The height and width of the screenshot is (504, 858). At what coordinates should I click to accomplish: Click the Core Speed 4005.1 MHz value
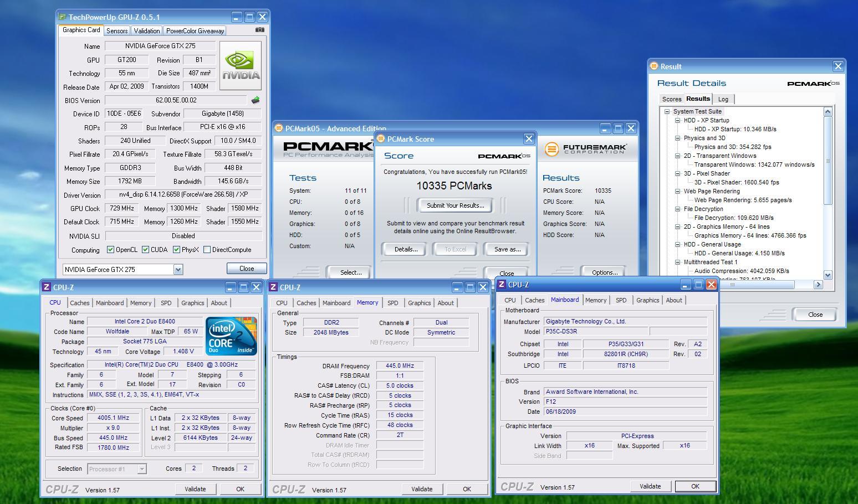(x=114, y=418)
